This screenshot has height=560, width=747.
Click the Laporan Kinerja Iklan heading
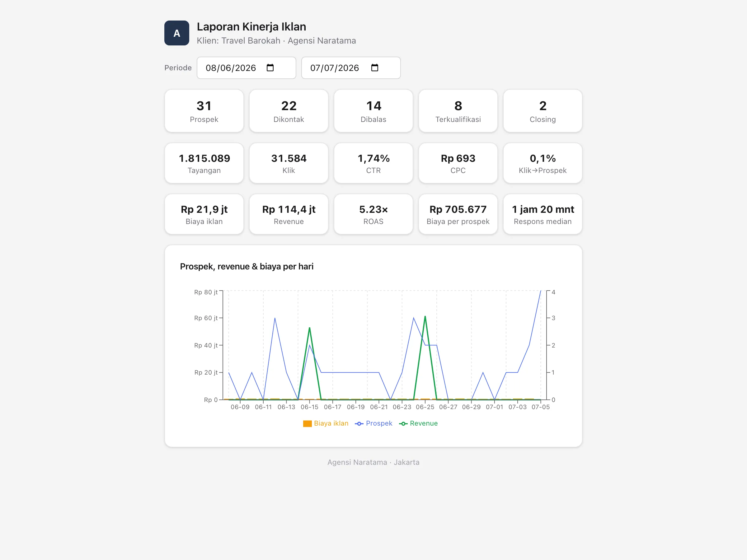coord(251,27)
